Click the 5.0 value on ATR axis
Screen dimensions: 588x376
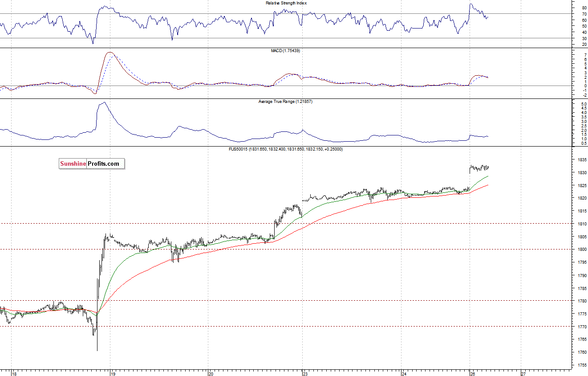pyautogui.click(x=584, y=104)
